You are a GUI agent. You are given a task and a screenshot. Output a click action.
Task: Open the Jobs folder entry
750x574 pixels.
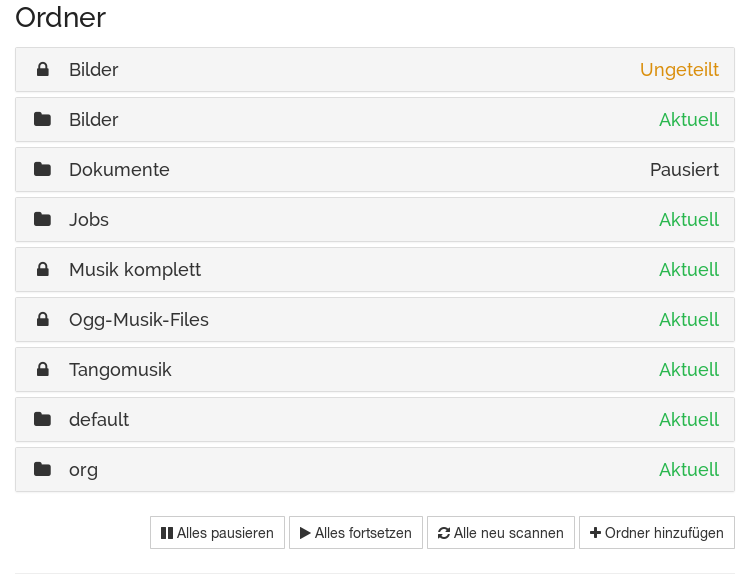pyautogui.click(x=375, y=220)
